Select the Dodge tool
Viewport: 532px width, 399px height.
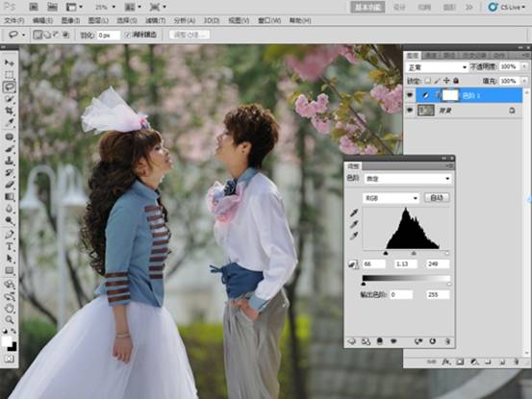(x=10, y=221)
